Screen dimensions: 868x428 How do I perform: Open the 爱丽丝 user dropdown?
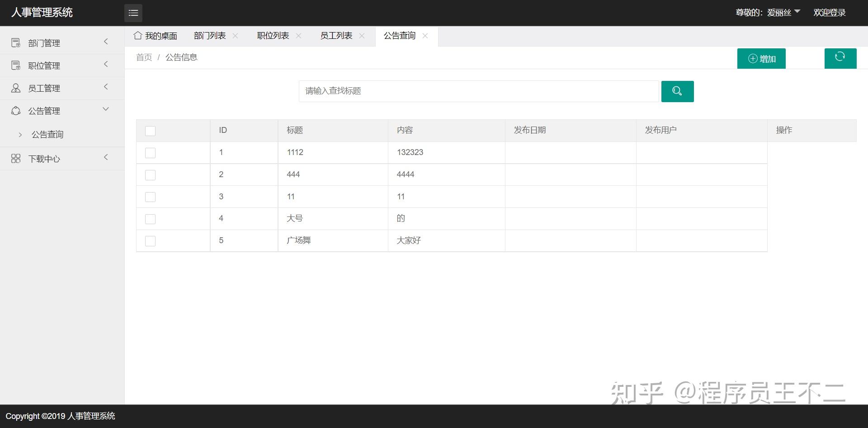tap(783, 13)
